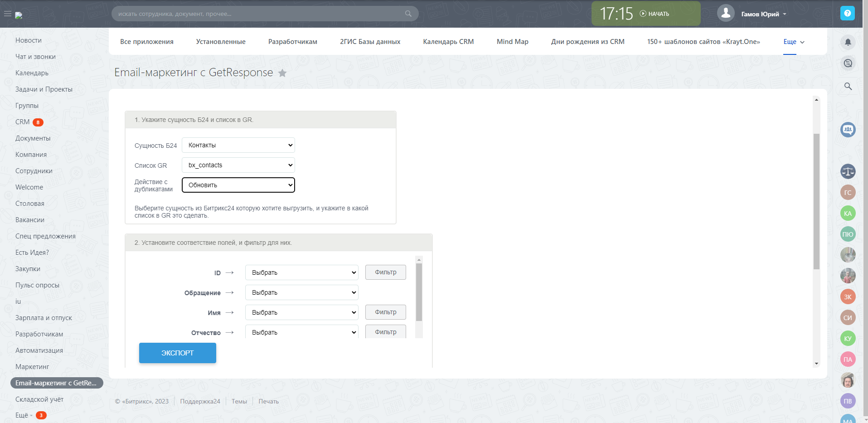This screenshot has width=868, height=423.
Task: Start the workday timer with НАЧАТЬ
Action: pyautogui.click(x=655, y=14)
